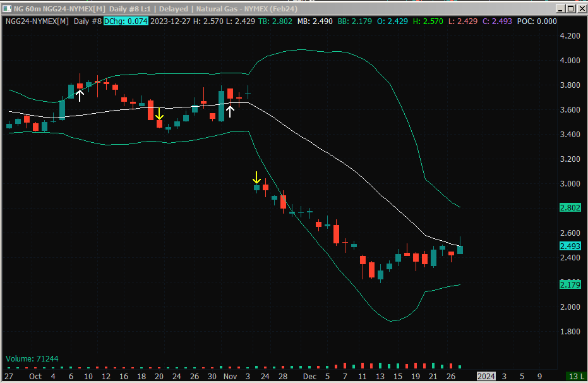
Task: Click the highlighted 2024 year marker on time axis
Action: pos(486,376)
